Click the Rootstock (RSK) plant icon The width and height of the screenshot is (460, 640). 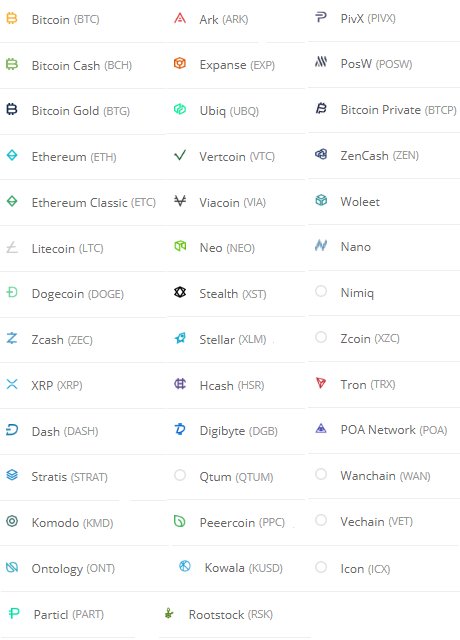click(169, 613)
